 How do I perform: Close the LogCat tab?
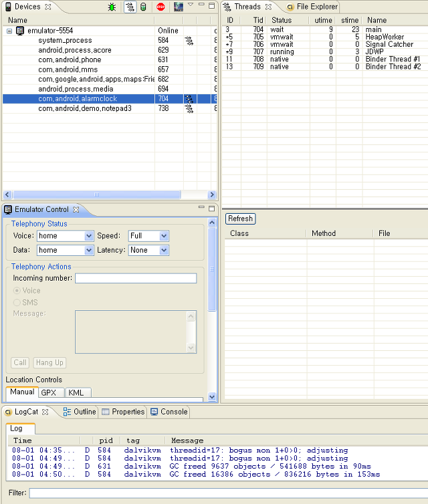point(45,412)
